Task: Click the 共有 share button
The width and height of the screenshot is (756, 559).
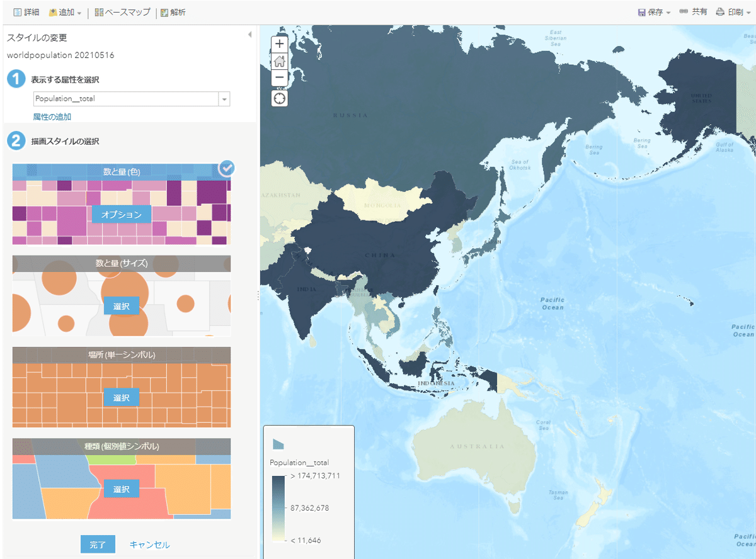Action: coord(694,12)
